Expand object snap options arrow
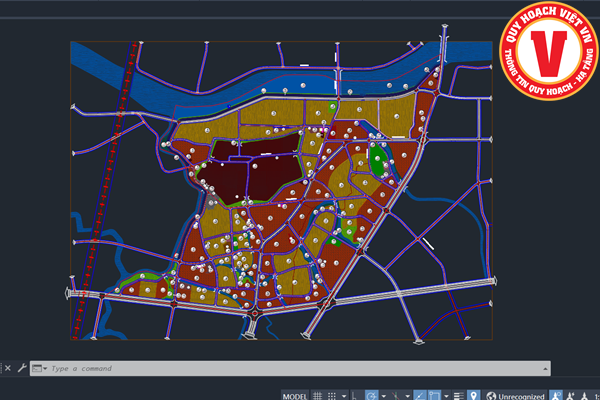Screen dimensions: 600x400 [x=445, y=396]
